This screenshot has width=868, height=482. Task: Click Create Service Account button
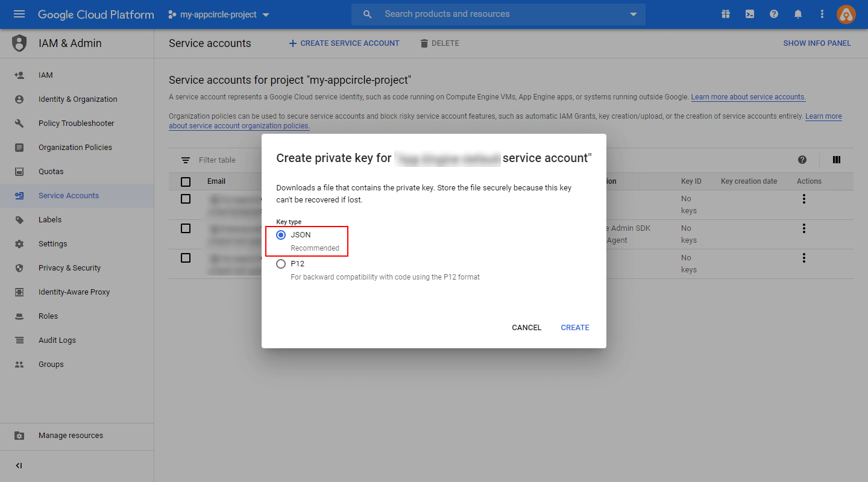click(344, 43)
